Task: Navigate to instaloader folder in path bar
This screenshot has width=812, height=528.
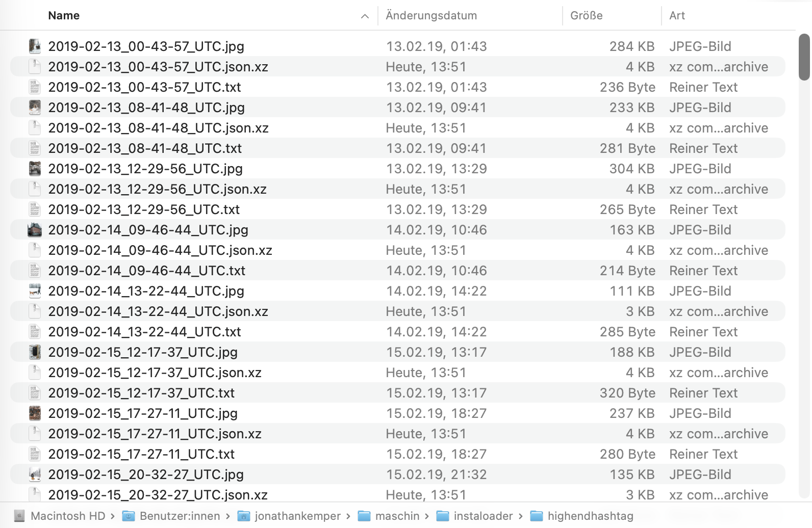Action: 483,516
